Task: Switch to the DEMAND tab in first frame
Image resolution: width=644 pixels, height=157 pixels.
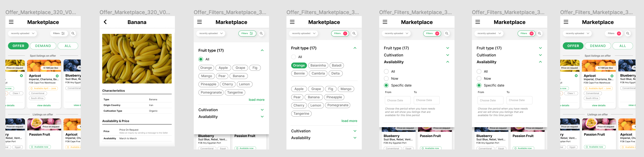Action: pyautogui.click(x=43, y=46)
